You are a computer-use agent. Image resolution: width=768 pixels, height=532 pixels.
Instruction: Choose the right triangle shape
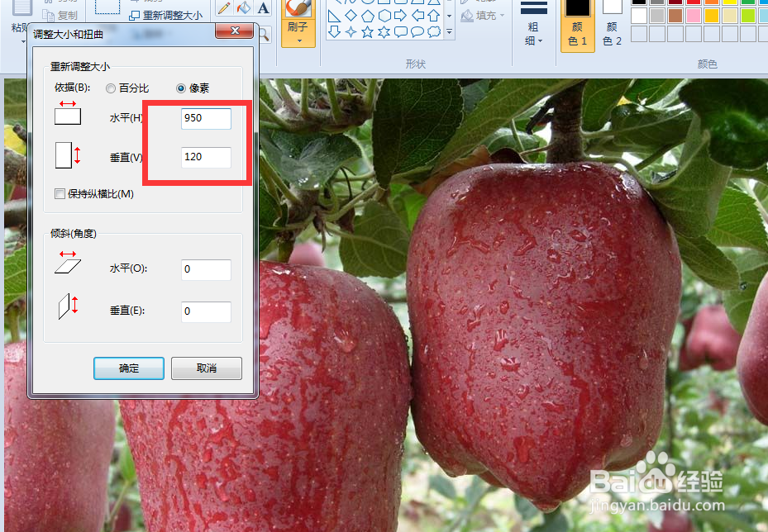(x=334, y=17)
